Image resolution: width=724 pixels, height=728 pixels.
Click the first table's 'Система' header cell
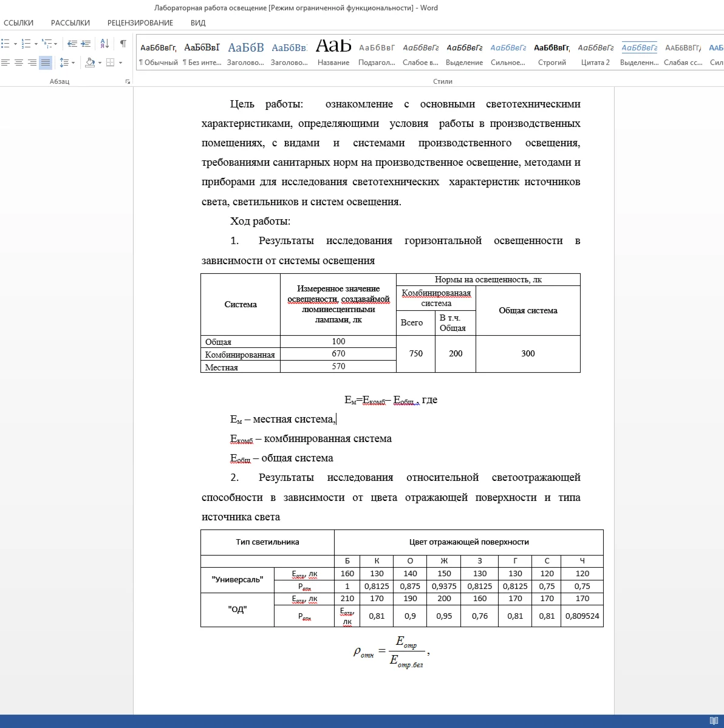coord(241,305)
